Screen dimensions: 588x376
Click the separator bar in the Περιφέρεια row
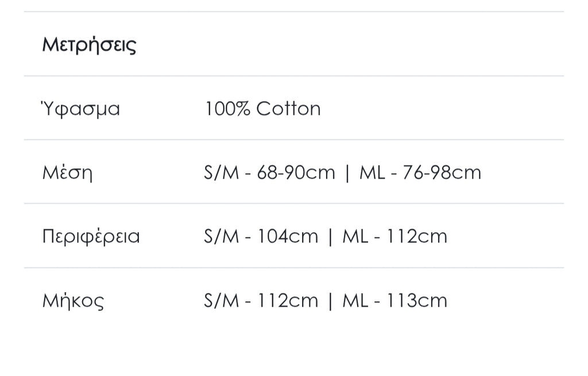point(330,236)
